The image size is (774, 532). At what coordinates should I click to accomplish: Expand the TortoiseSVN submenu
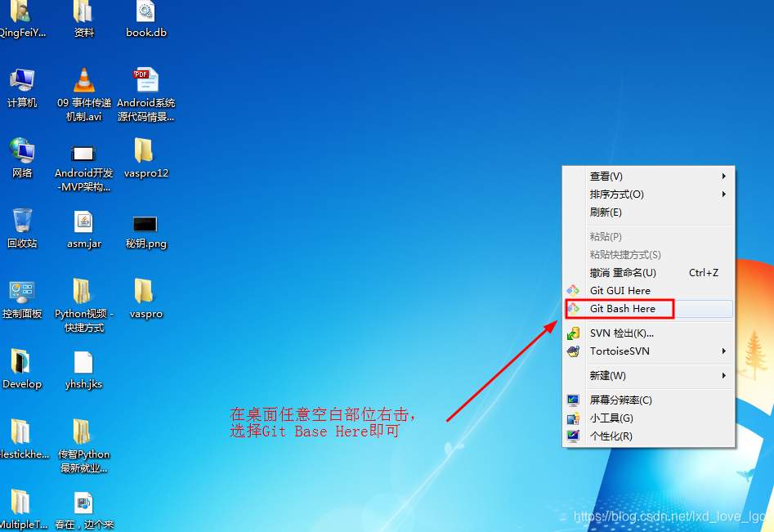[649, 351]
